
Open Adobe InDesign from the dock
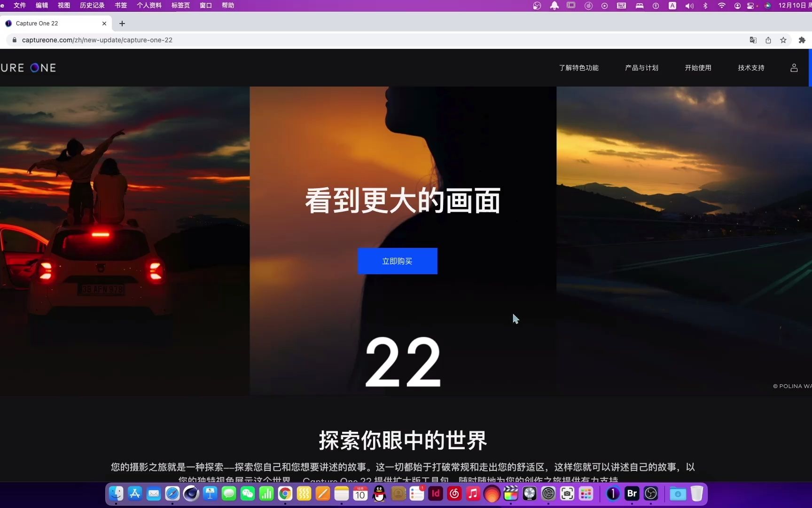[x=436, y=494]
